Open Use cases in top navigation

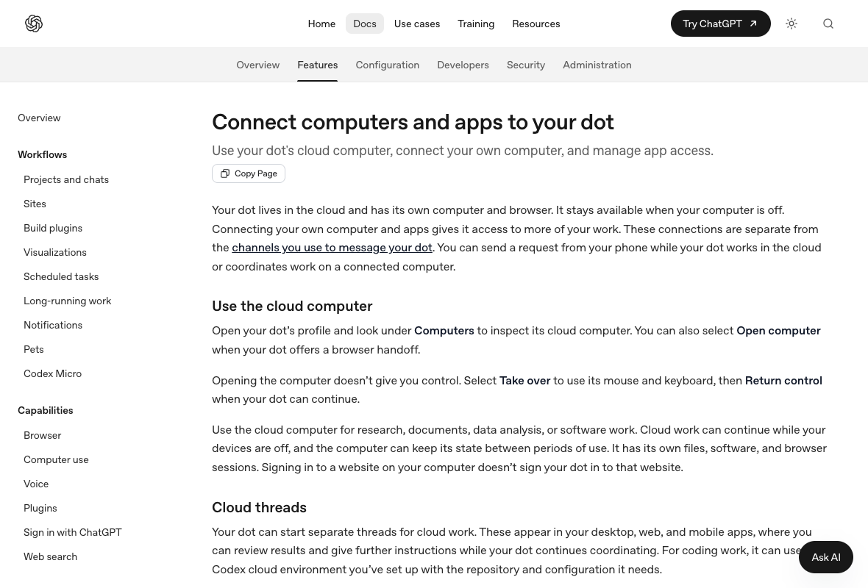point(417,24)
